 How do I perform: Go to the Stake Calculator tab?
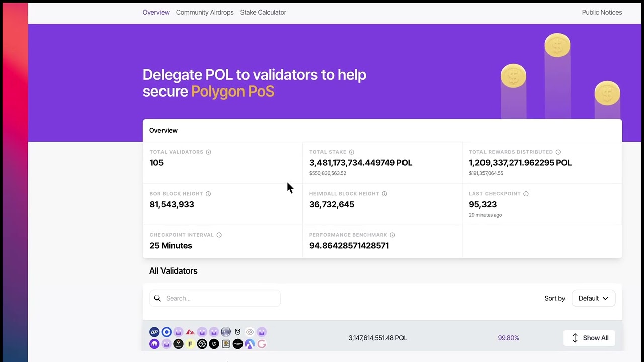(x=263, y=12)
